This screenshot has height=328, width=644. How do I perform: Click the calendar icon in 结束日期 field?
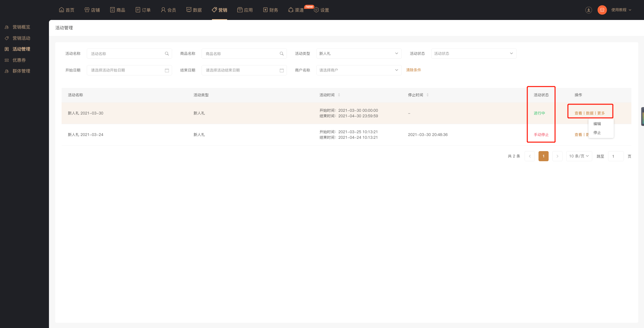282,70
